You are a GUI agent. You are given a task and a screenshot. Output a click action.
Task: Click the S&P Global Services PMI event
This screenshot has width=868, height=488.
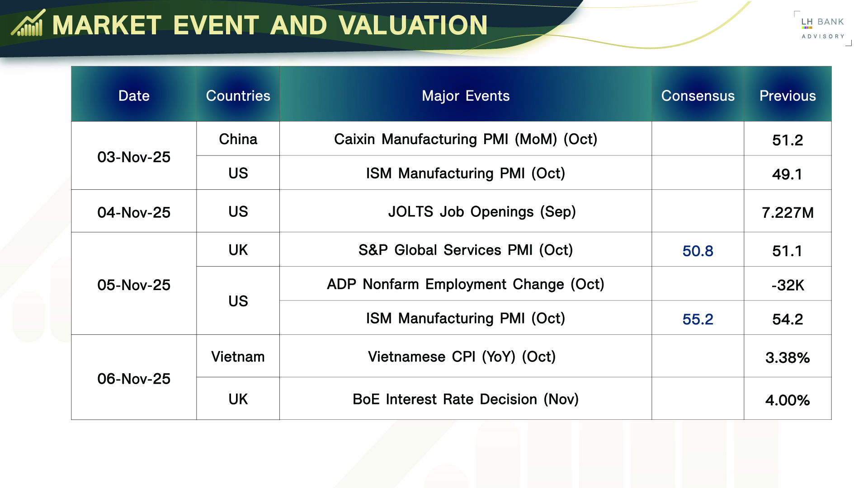[x=465, y=250]
